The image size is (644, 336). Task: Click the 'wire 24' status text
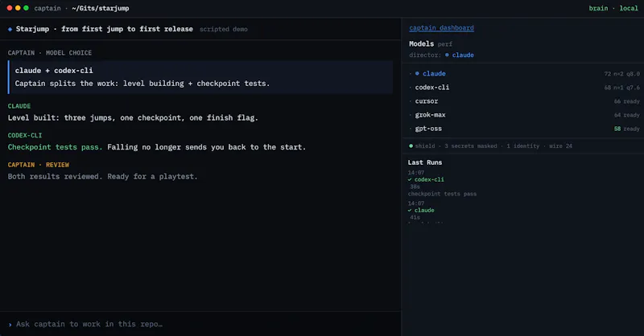(x=560, y=146)
